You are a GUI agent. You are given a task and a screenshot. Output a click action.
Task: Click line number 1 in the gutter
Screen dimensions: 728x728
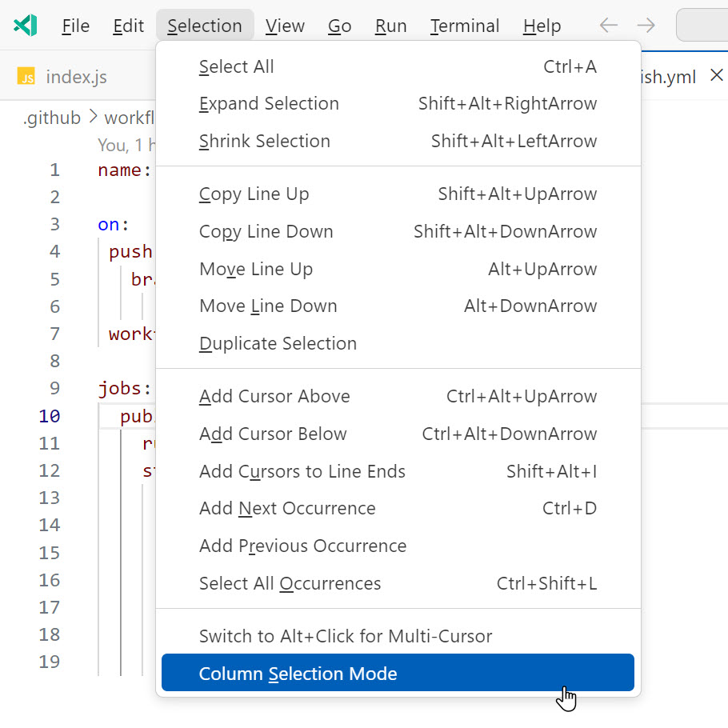(x=54, y=170)
